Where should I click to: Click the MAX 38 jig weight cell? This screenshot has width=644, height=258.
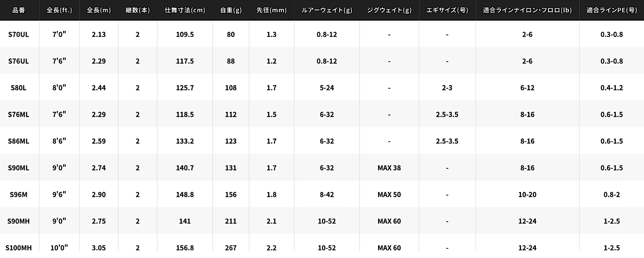[389, 168]
